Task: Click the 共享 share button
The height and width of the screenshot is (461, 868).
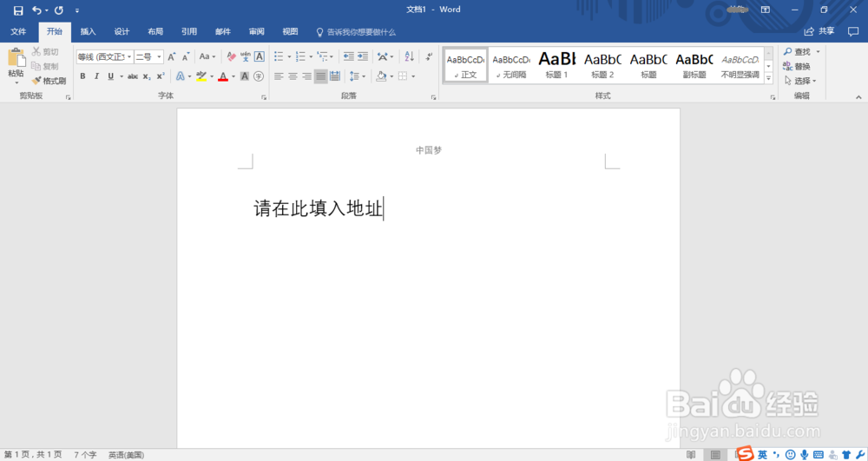Action: point(819,31)
